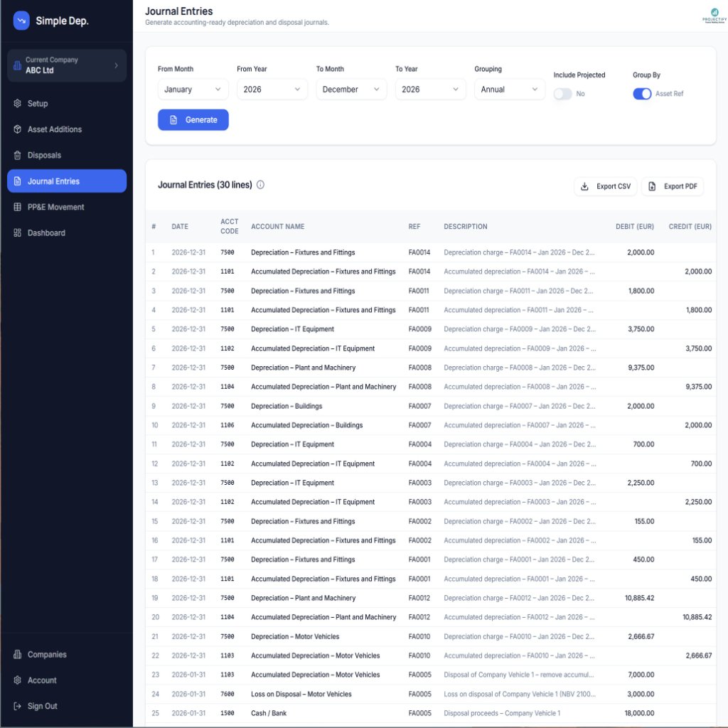This screenshot has height=728, width=728.
Task: Click the info icon next to Journal Entries (30 lines)
Action: coord(260,185)
